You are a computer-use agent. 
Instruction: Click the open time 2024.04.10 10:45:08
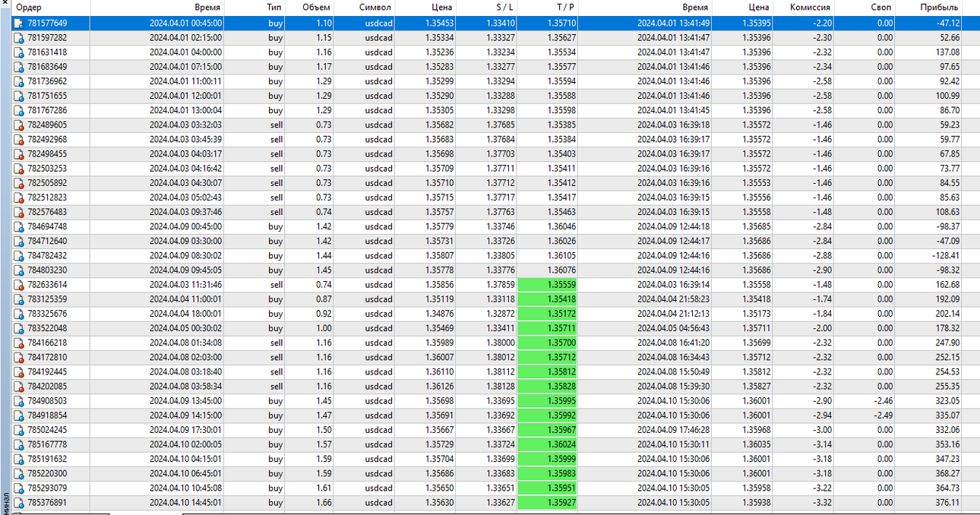pyautogui.click(x=185, y=488)
